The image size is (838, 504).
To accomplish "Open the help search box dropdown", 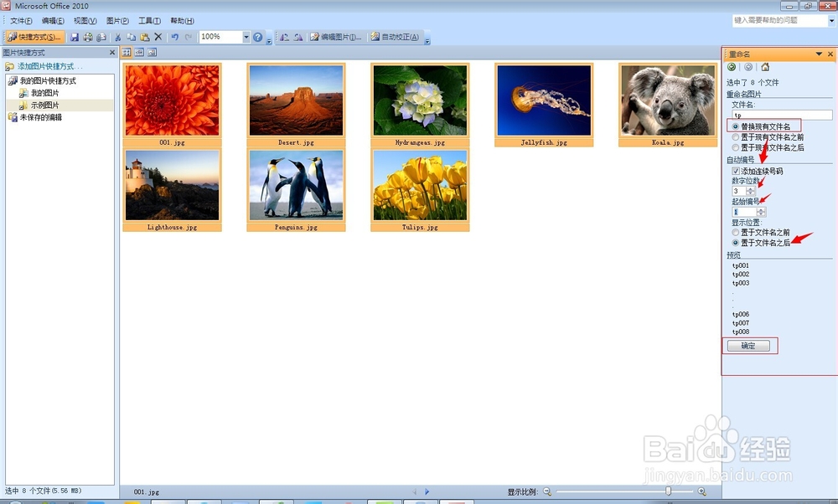I will click(831, 20).
